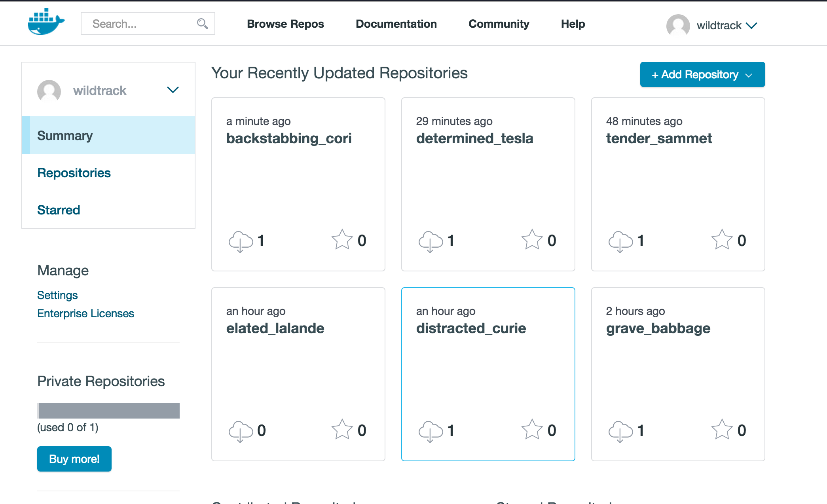Click the grave_babbage star icon
Viewport: 827px width, 504px height.
pos(722,430)
